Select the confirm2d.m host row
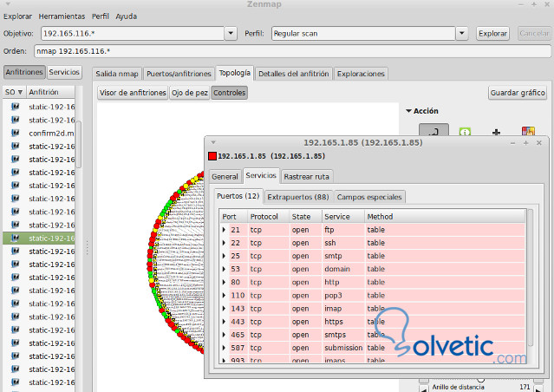Image resolution: width=554 pixels, height=392 pixels. tap(39, 134)
